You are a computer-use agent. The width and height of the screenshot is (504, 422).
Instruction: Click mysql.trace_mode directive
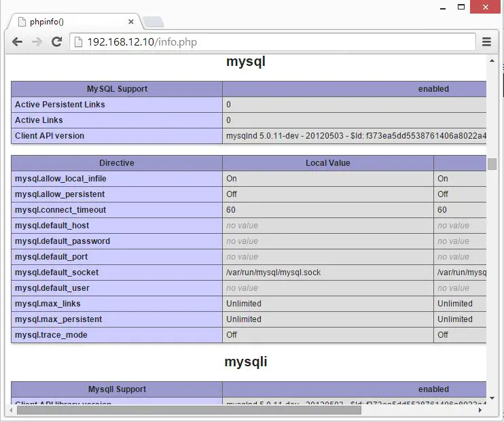51,335
